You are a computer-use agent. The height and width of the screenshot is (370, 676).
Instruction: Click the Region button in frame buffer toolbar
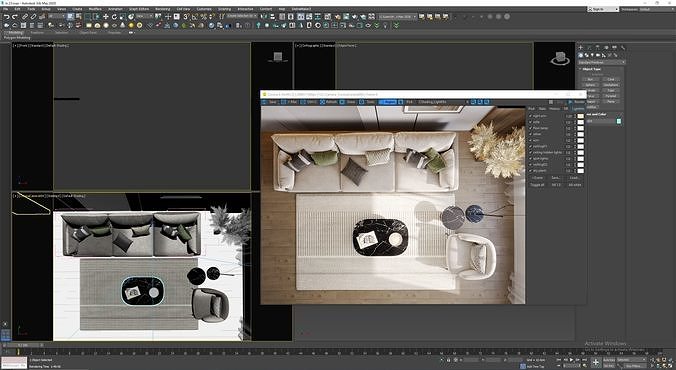point(388,102)
